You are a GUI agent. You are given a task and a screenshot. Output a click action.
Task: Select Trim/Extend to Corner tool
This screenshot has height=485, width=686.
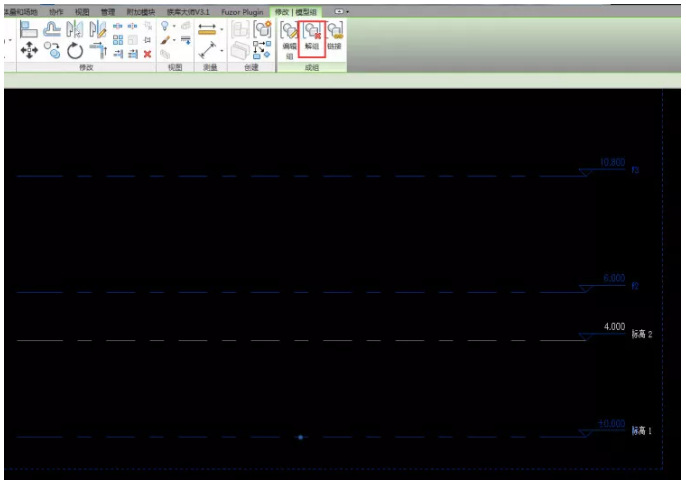[x=98, y=50]
